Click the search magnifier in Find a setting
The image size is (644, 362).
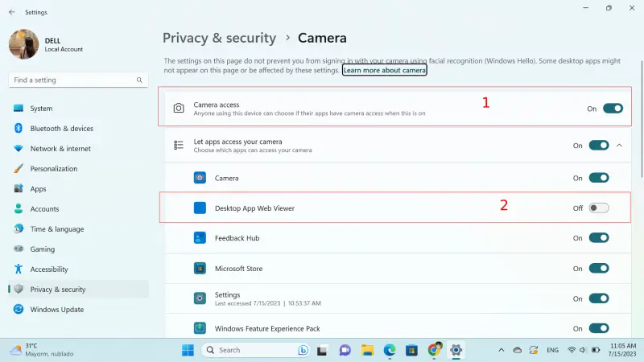(139, 80)
